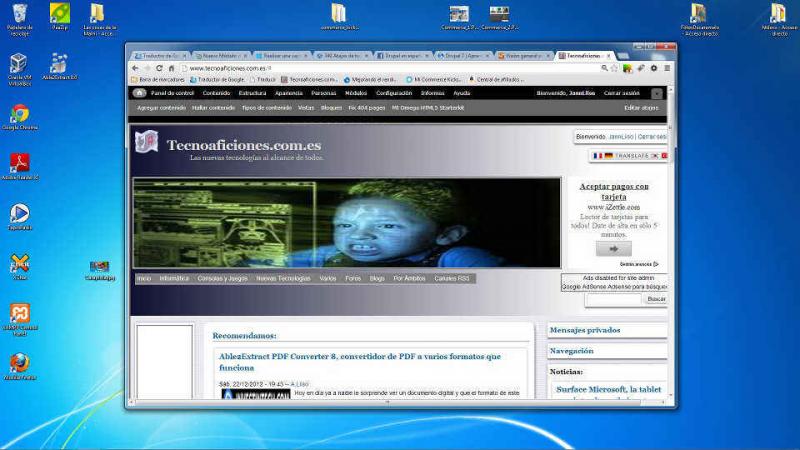Open the Módulos admin menu
Screen dimensions: 800x450
[x=356, y=93]
